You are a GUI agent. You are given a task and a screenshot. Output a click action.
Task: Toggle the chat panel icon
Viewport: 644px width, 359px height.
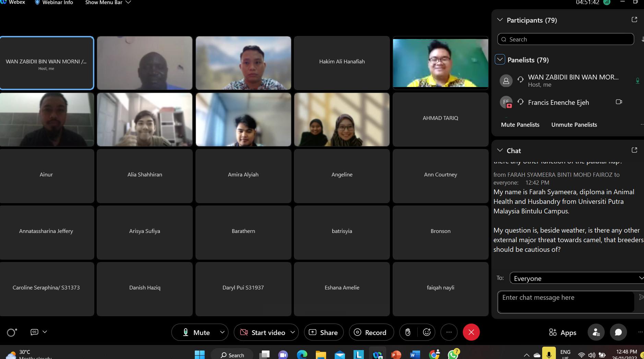[618, 332]
